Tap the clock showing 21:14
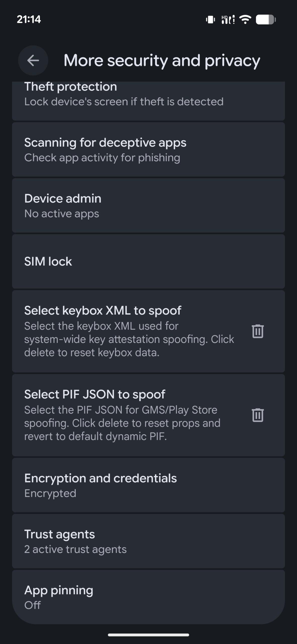 29,19
